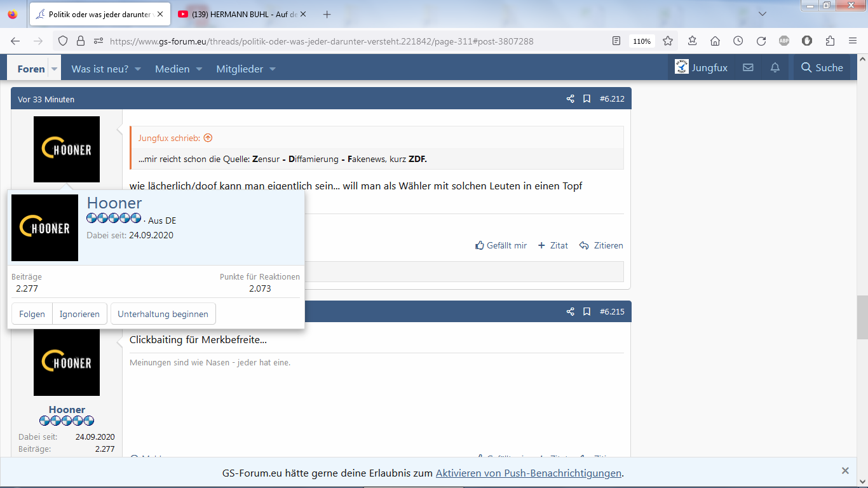Click 'Aktivieren von Push-Benachrichtigungen' link
The height and width of the screenshot is (488, 868).
click(528, 473)
